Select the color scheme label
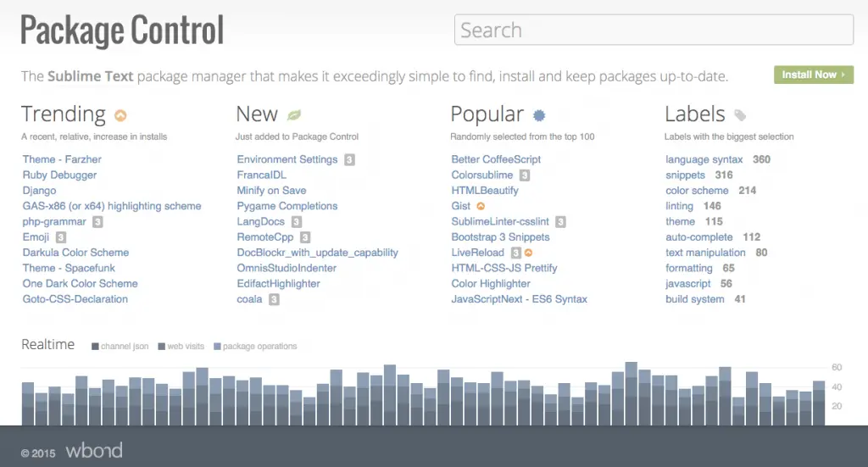The height and width of the screenshot is (467, 868). pyautogui.click(x=697, y=191)
